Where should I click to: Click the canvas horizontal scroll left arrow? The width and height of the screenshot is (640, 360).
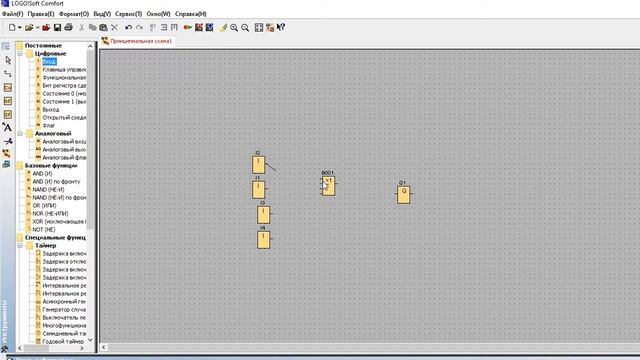point(104,347)
